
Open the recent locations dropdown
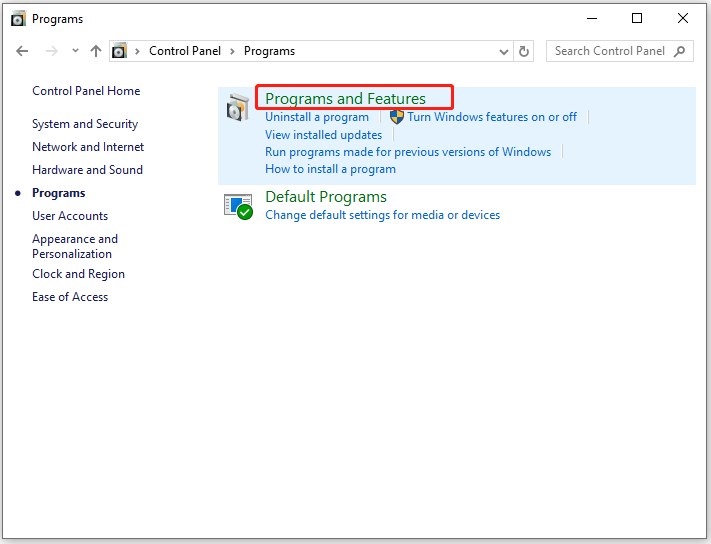pyautogui.click(x=74, y=51)
